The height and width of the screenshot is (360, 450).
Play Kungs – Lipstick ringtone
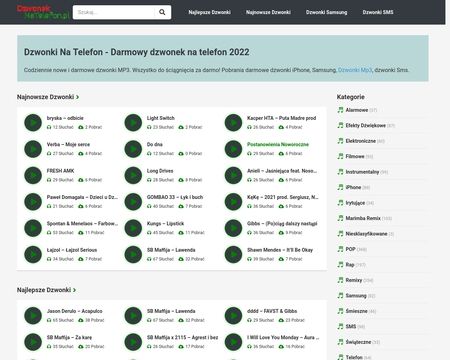tap(133, 228)
